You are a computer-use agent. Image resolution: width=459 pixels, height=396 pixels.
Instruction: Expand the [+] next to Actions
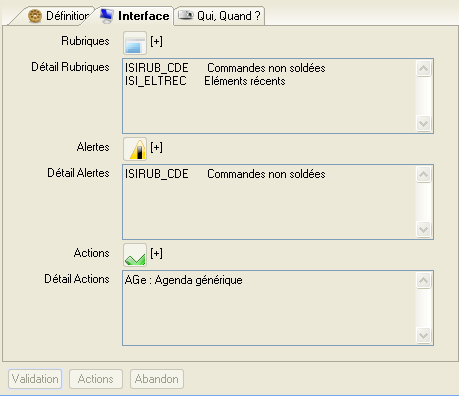tap(156, 253)
